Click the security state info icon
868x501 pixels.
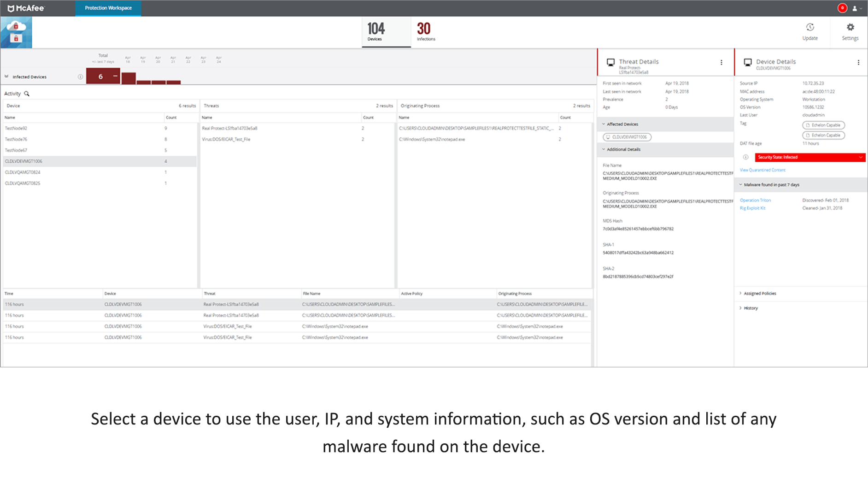[x=745, y=157]
